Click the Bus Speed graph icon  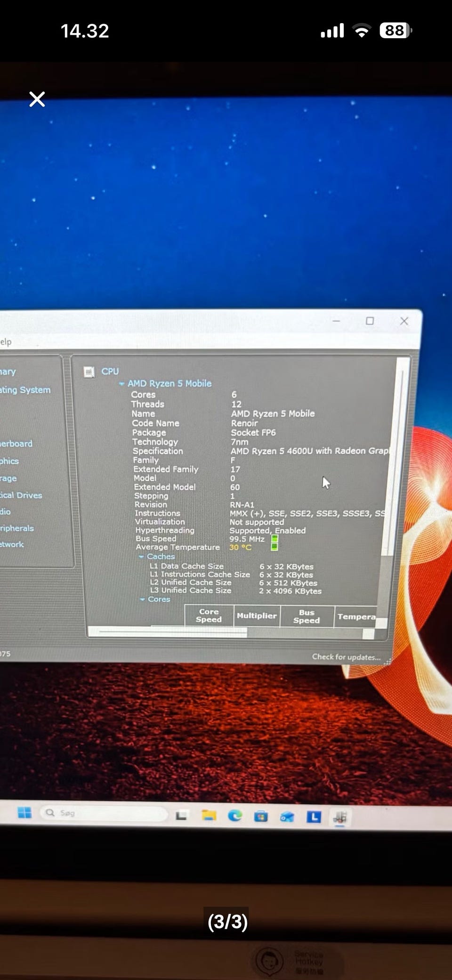coord(274,539)
